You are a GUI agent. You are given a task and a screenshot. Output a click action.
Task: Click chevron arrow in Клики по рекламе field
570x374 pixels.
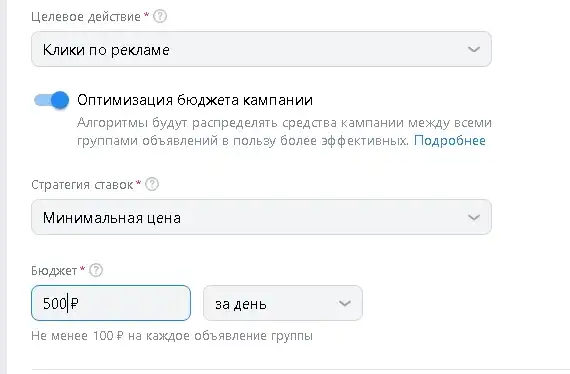pyautogui.click(x=474, y=49)
